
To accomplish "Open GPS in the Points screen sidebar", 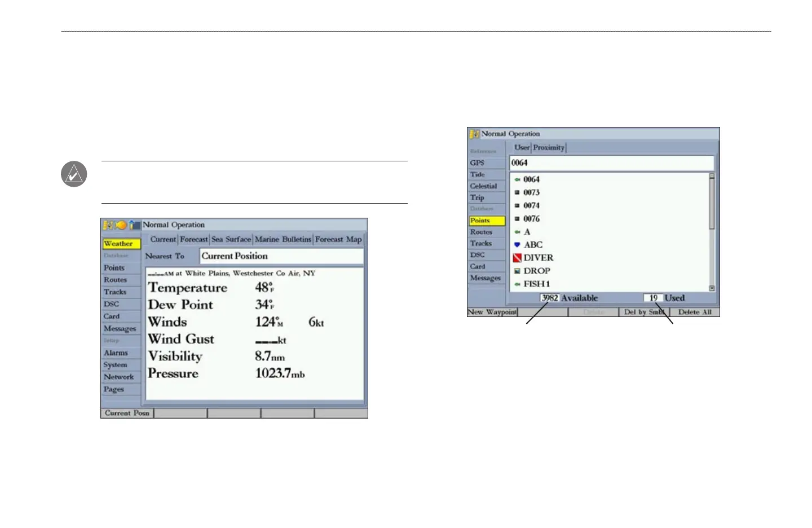I will [487, 162].
